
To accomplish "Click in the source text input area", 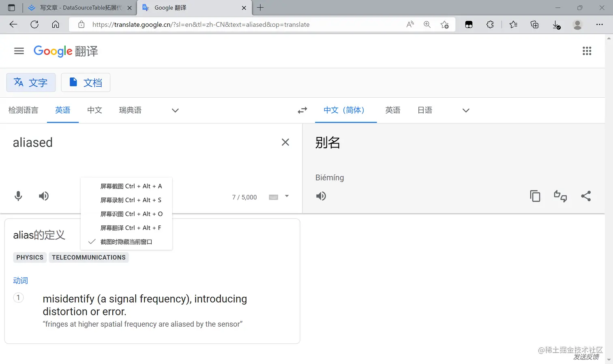I will [x=142, y=143].
